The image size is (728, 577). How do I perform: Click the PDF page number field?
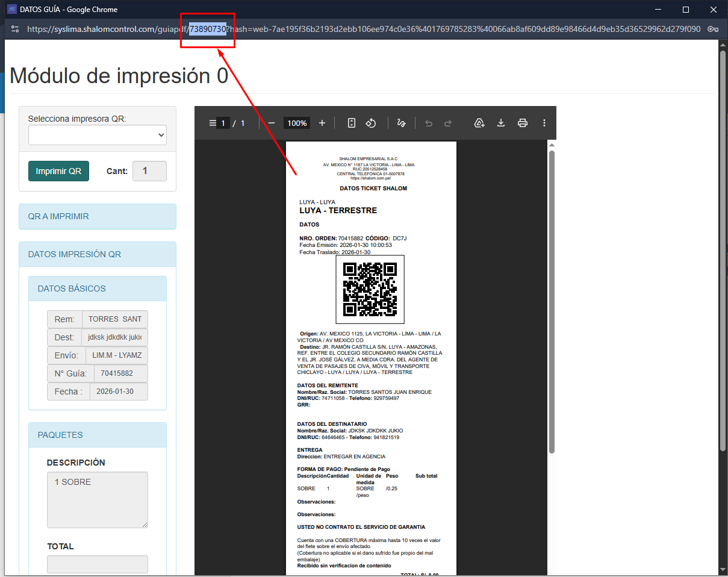click(223, 123)
